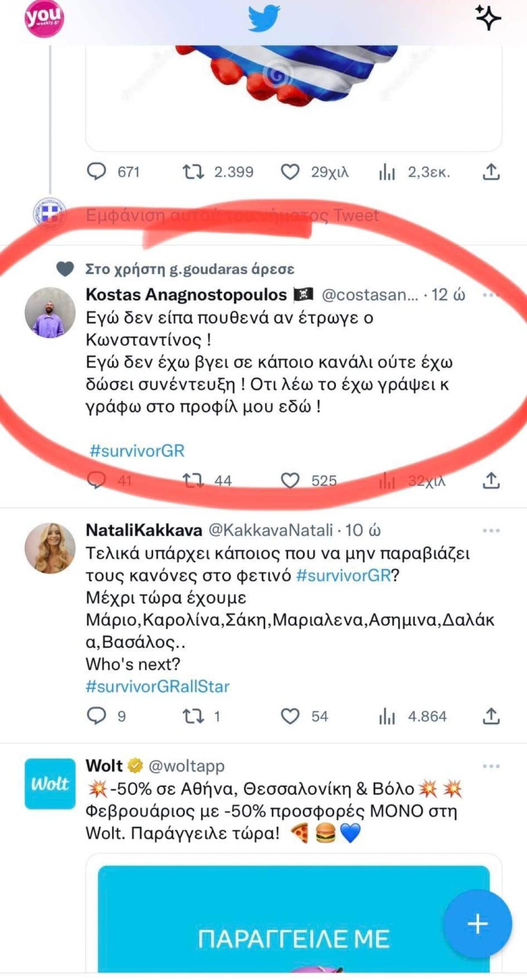527x980 pixels.
Task: Open more options on Kostas Anagnostopoulos' tweet
Action: point(491,294)
